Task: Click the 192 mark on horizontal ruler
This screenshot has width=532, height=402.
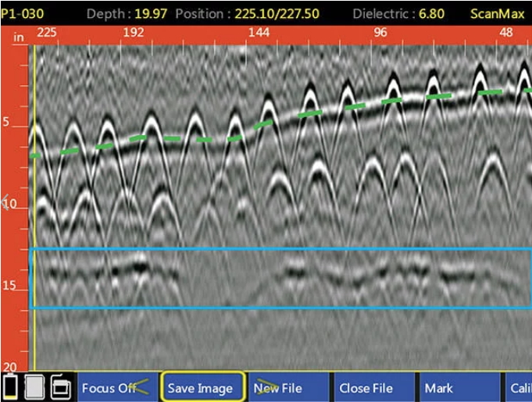Action: pyautogui.click(x=134, y=32)
